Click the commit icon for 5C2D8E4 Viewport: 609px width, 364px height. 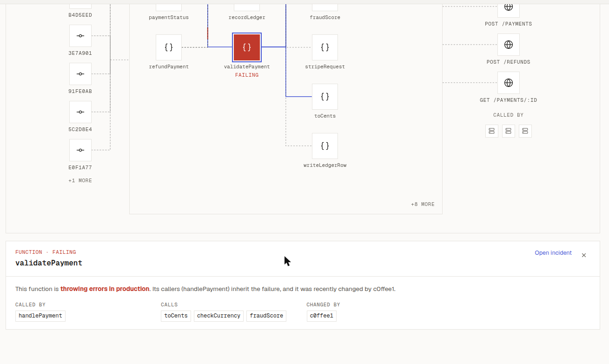pyautogui.click(x=80, y=112)
